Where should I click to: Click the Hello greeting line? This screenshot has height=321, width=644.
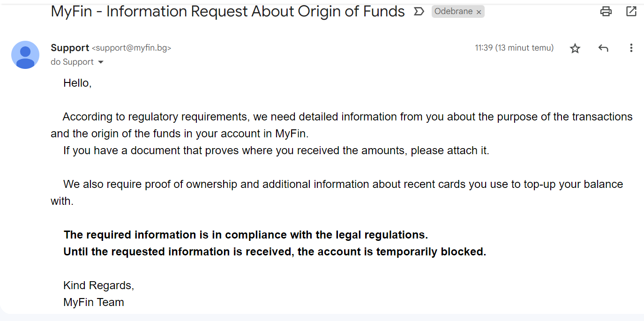77,83
